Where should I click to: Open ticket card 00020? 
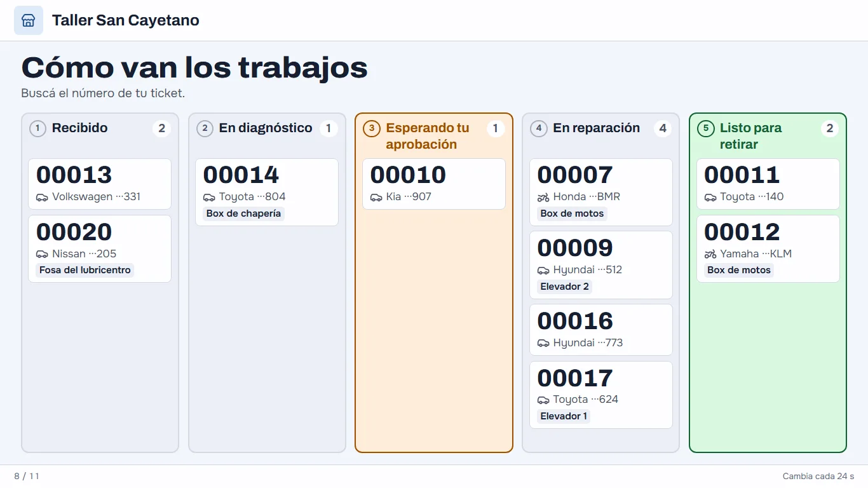pos(100,248)
